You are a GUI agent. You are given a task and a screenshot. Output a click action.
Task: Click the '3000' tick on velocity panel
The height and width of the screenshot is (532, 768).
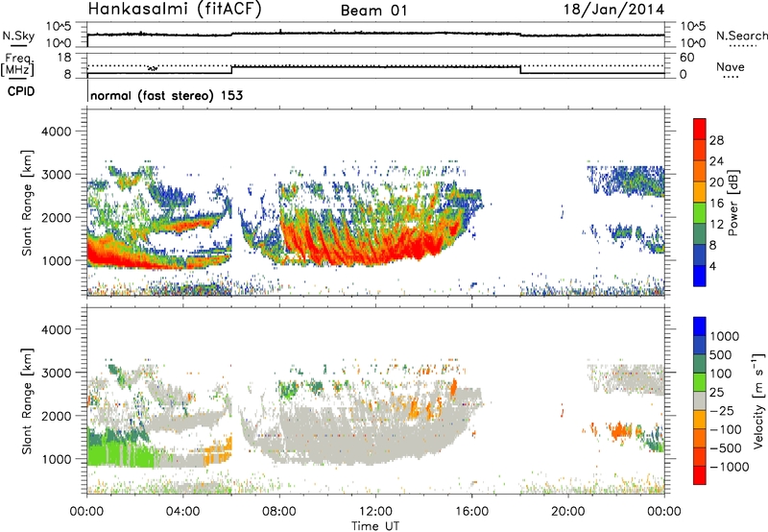(56, 373)
